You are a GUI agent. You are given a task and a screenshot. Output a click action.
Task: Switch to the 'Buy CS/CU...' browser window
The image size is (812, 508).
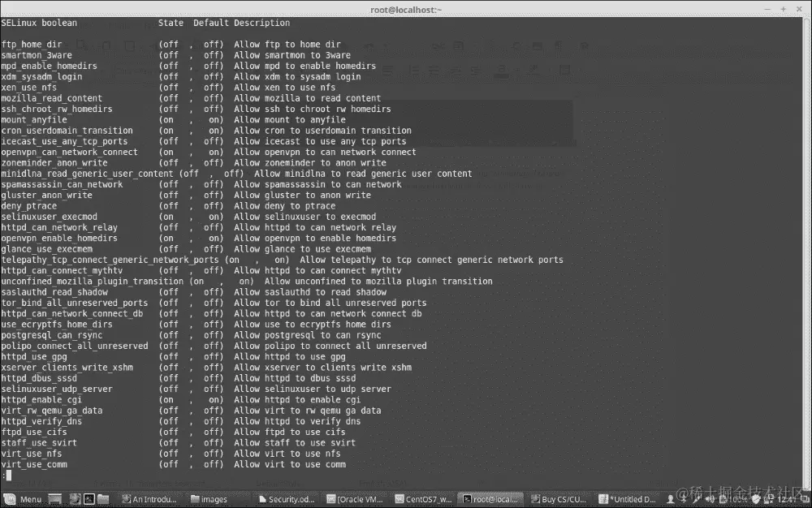point(559,499)
